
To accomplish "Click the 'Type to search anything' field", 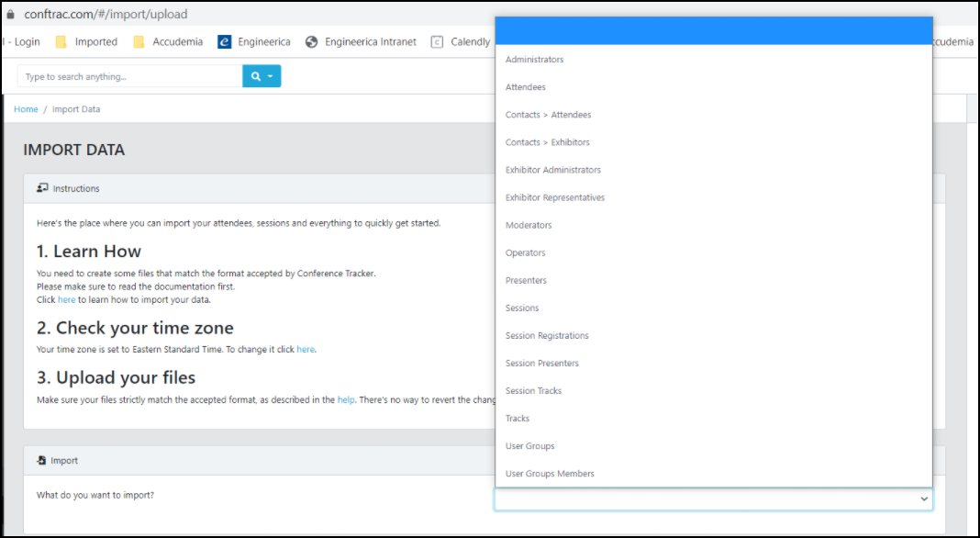I will coord(130,76).
